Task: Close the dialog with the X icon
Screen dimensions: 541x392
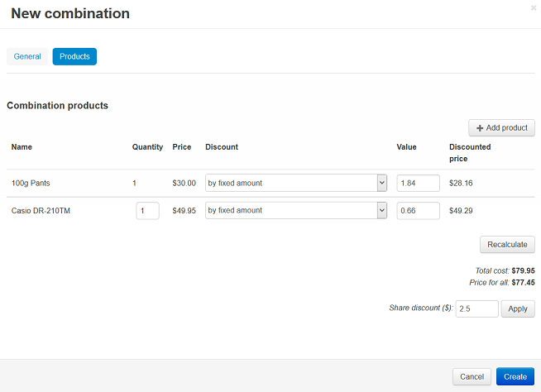Action: 534,7
